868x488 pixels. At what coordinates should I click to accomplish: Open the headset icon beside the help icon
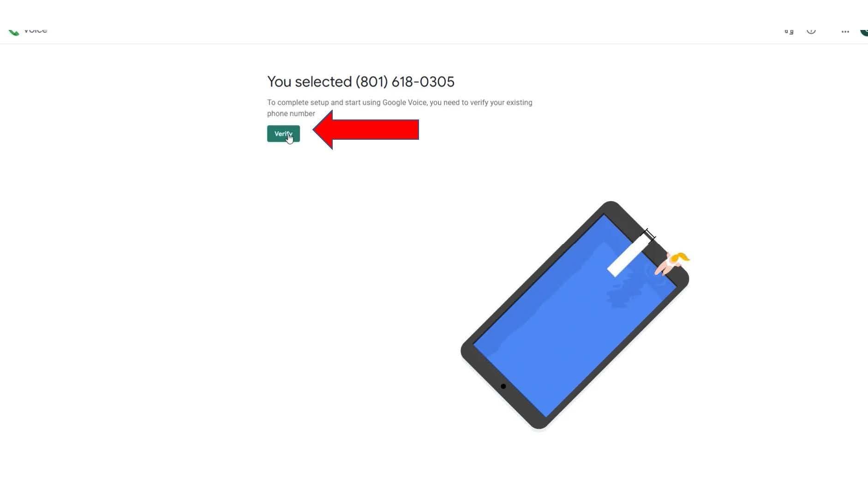click(x=789, y=31)
